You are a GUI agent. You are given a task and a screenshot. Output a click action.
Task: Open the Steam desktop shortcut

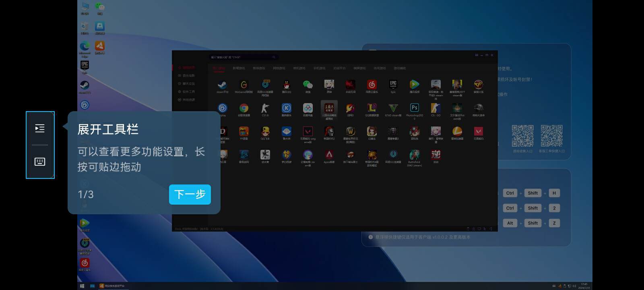85,87
